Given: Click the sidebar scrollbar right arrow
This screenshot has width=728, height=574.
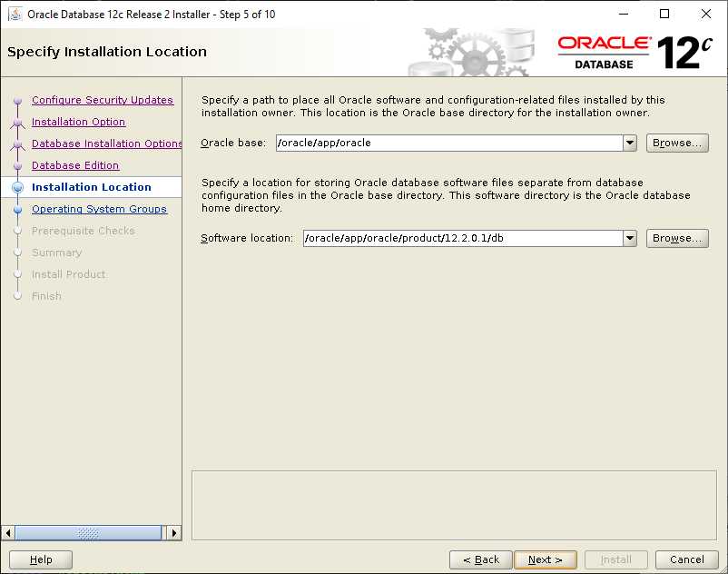Looking at the screenshot, I should click(174, 532).
